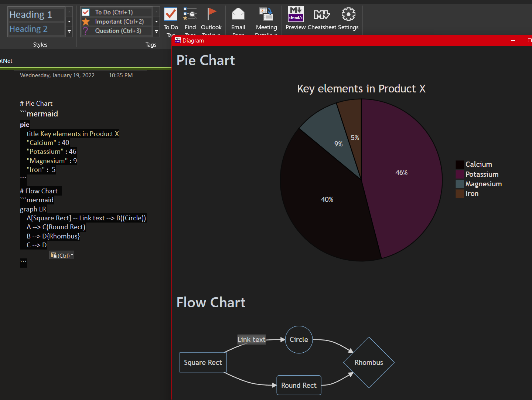The width and height of the screenshot is (532, 400).
Task: Click the '# Pie Chart' line in the note
Action: point(36,104)
